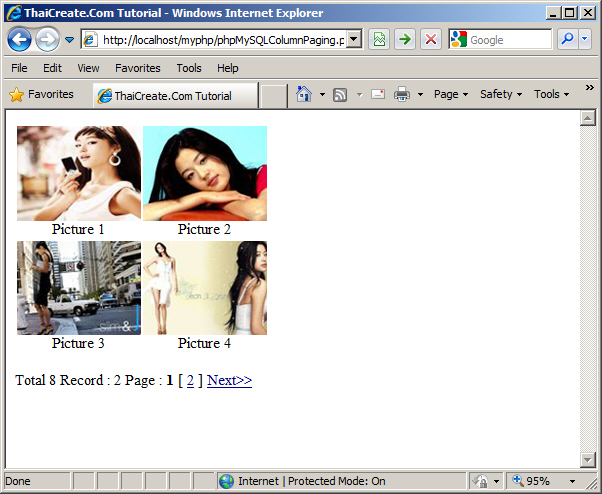Maximize the Internet Explorer window
The height and width of the screenshot is (494, 602).
coord(570,13)
